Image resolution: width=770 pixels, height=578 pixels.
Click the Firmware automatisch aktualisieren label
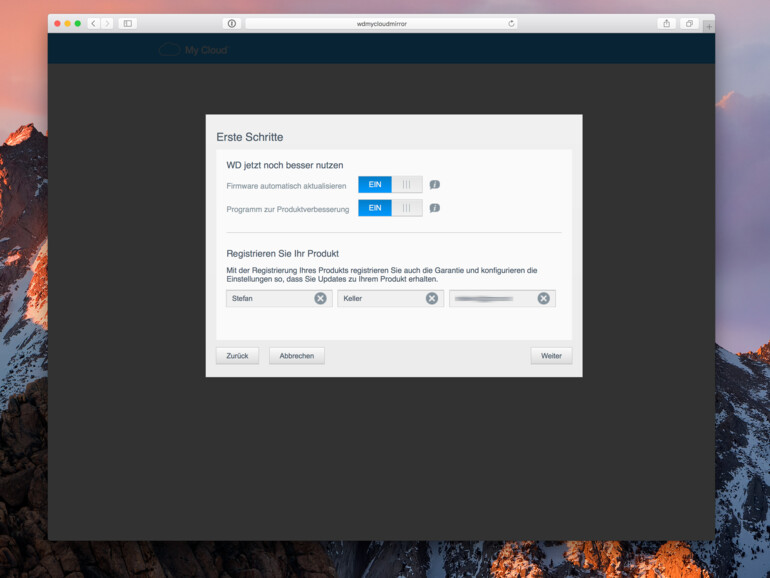[x=286, y=186]
